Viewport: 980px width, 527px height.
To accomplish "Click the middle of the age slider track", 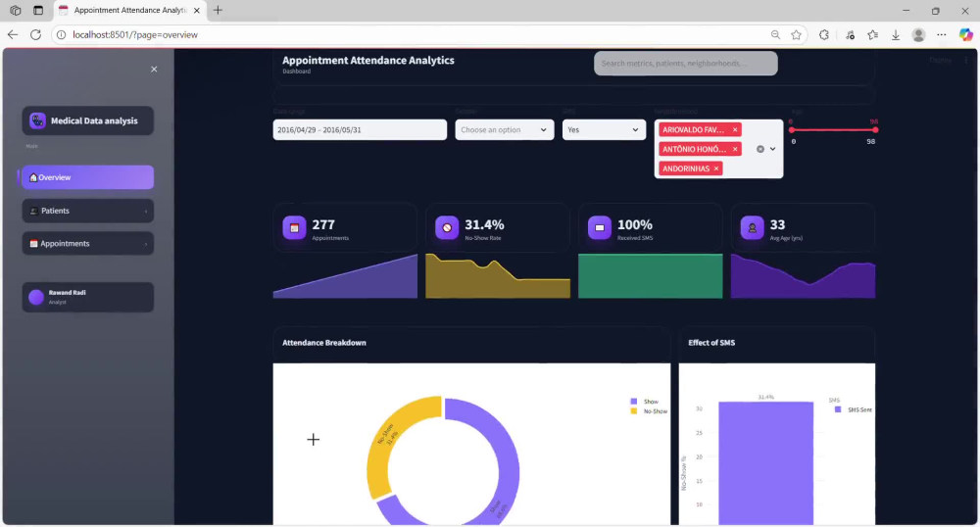I will (x=833, y=130).
